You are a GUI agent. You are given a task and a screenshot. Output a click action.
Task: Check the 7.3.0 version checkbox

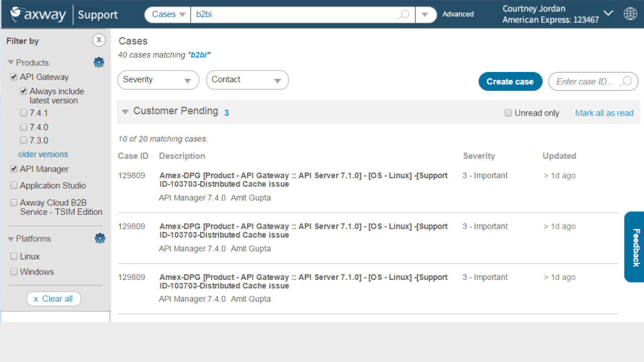(x=24, y=140)
